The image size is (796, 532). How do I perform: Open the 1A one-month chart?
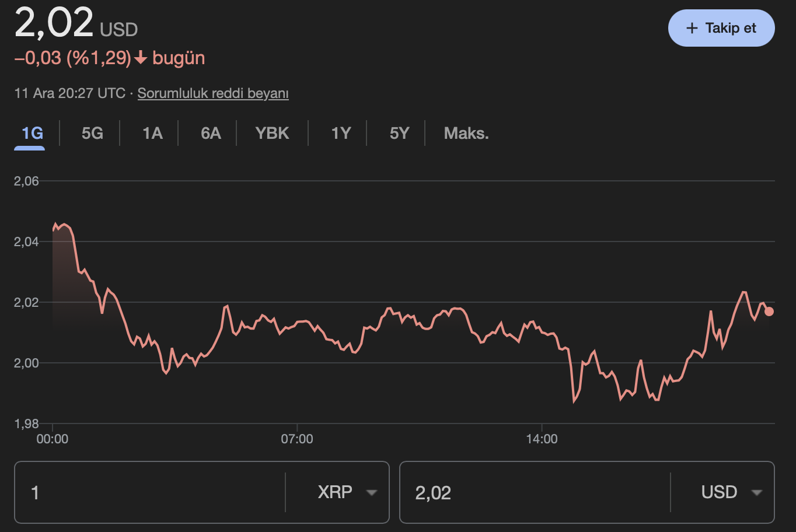coord(151,133)
